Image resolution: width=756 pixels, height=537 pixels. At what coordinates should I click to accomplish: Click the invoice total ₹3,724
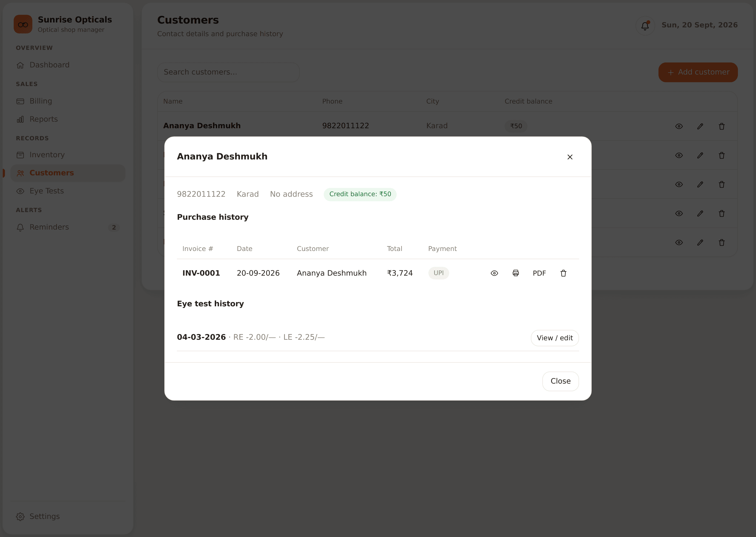(400, 273)
